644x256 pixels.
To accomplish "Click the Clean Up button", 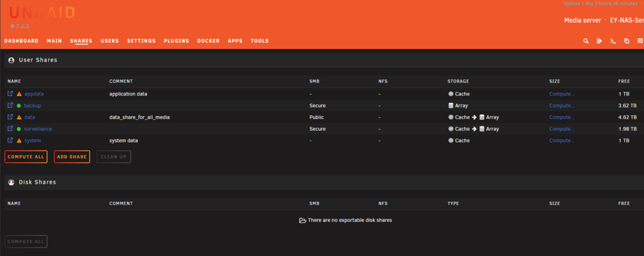I will click(114, 157).
